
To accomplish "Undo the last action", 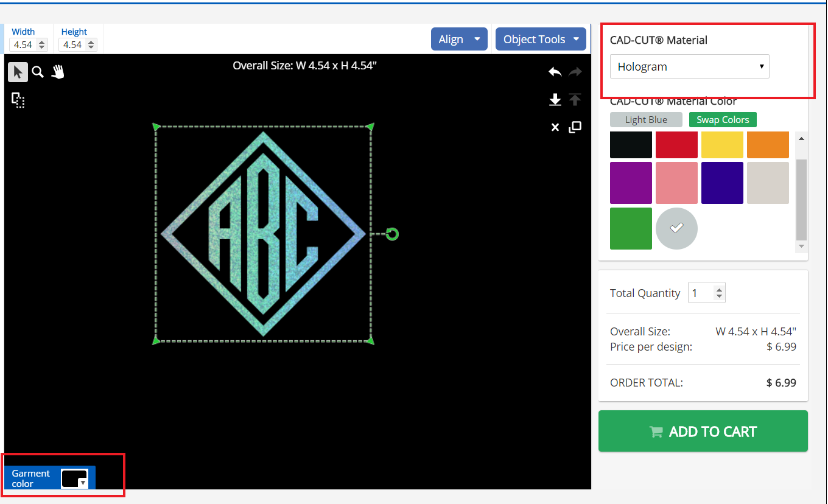I will (555, 71).
